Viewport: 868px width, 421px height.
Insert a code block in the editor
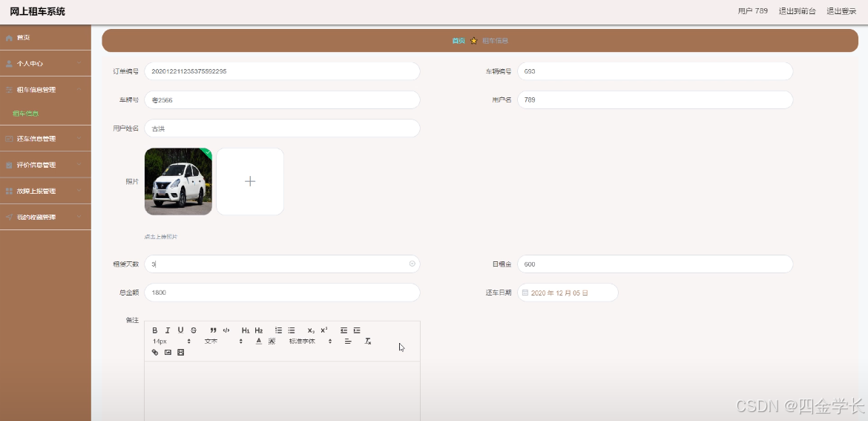226,330
